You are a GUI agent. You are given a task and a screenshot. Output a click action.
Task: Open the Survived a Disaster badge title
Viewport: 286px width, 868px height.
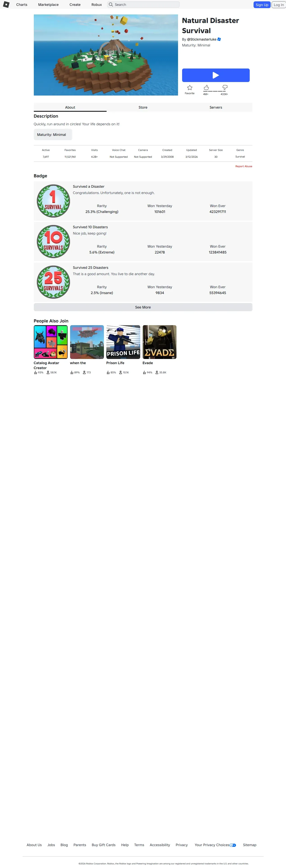coord(89,186)
